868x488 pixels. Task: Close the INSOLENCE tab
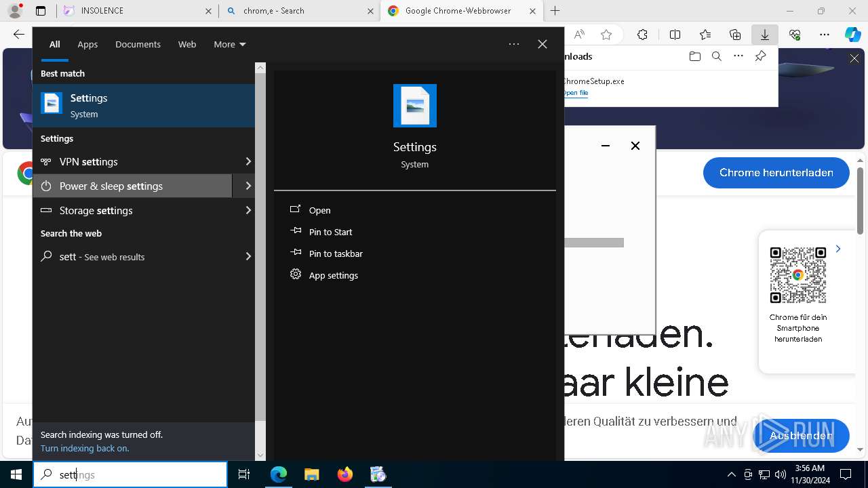[x=208, y=11]
